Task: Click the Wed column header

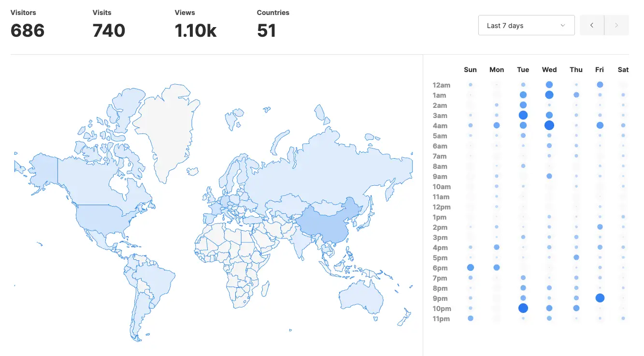Action: point(549,70)
